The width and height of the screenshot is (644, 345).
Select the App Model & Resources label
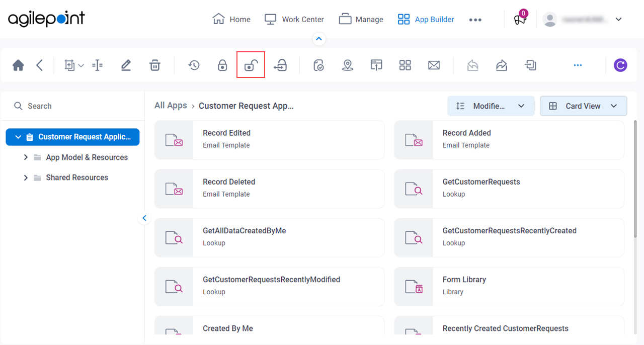[x=87, y=157]
